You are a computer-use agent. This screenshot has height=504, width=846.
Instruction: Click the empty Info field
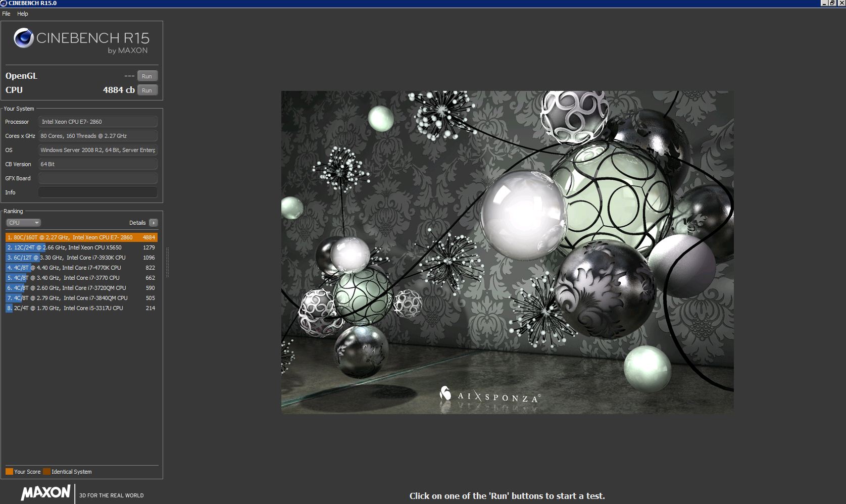(x=98, y=192)
